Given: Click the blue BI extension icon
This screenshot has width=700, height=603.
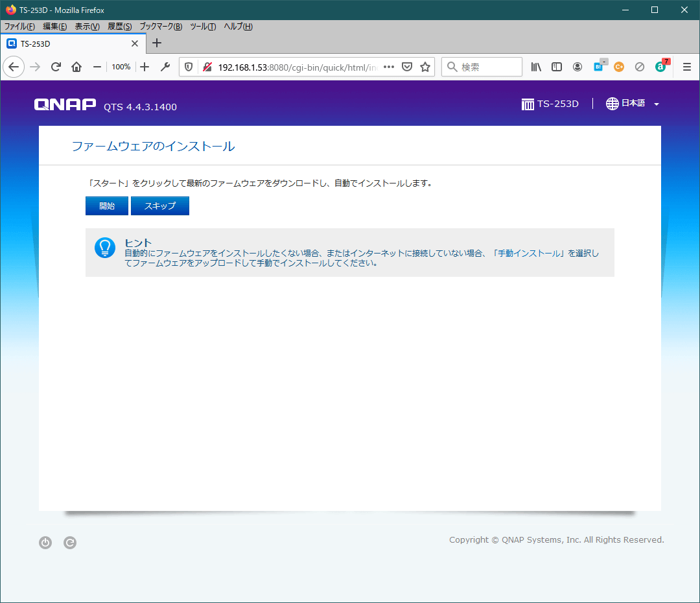Looking at the screenshot, I should click(x=599, y=67).
